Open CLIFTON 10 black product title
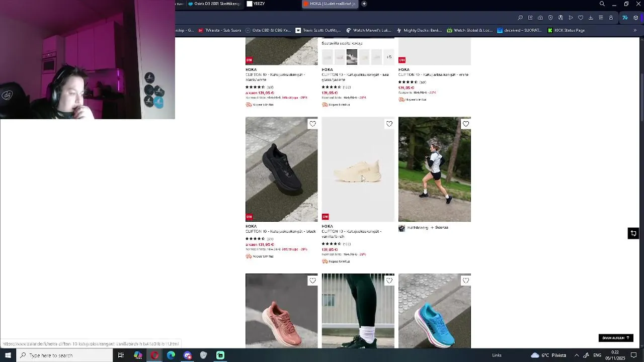 click(x=280, y=231)
